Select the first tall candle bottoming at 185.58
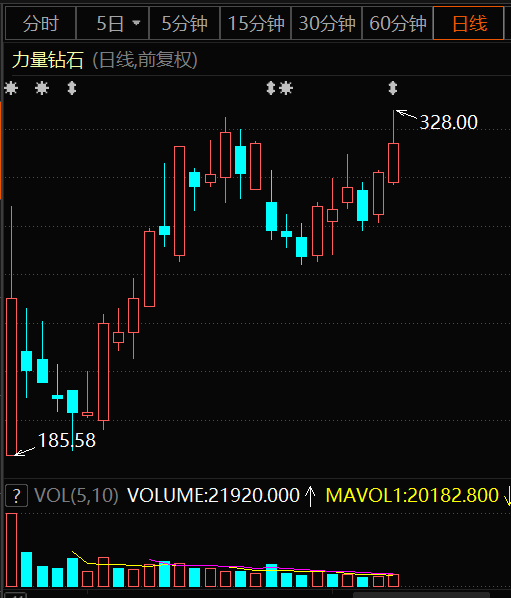 (x=11, y=330)
